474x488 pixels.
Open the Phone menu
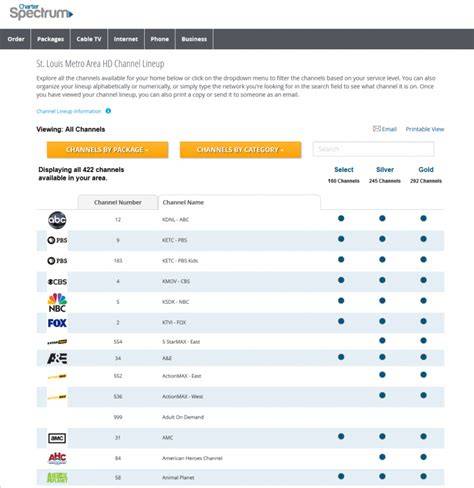[160, 39]
